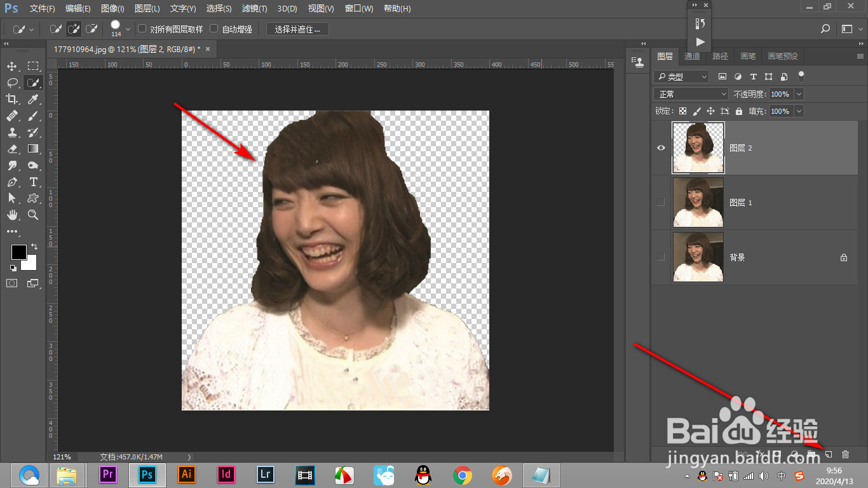This screenshot has height=488, width=868.
Task: Open the 选择(S) menu
Action: [x=219, y=9]
